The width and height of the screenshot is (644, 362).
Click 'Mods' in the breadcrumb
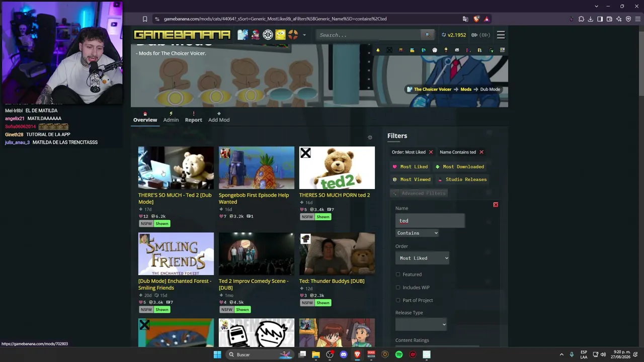pyautogui.click(x=466, y=89)
